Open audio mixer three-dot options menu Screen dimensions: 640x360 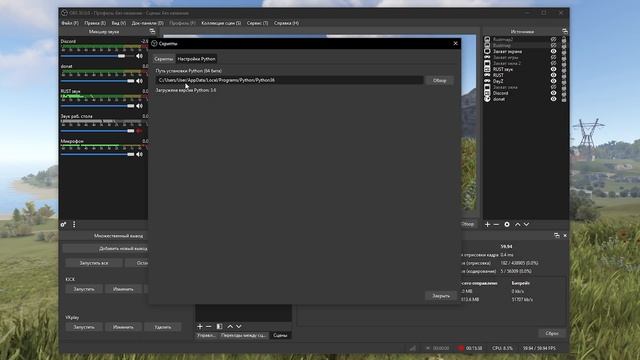pyautogui.click(x=74, y=224)
